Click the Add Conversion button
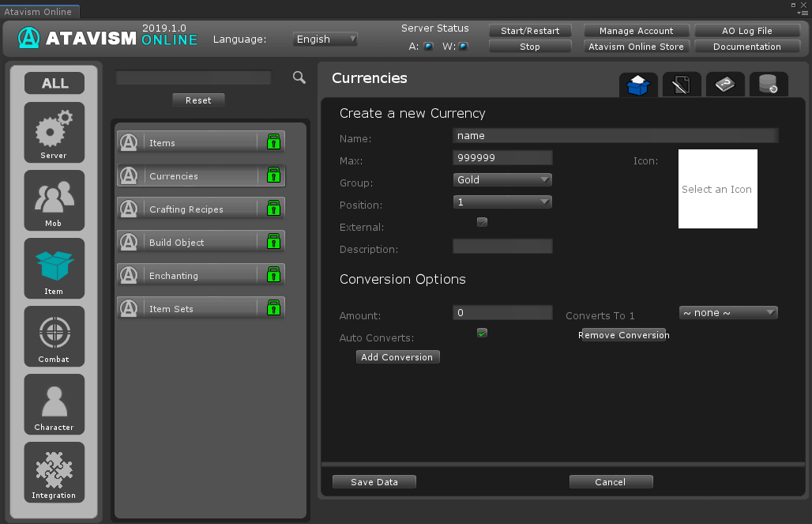 pyautogui.click(x=397, y=357)
